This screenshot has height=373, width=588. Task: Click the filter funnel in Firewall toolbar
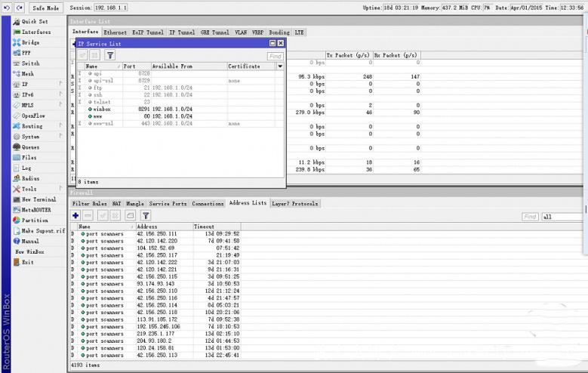click(146, 215)
